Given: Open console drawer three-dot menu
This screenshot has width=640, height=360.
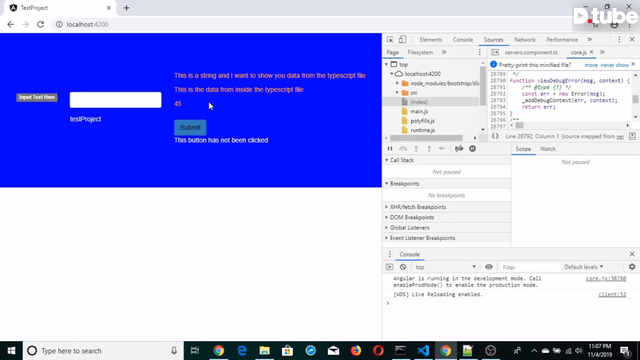Looking at the screenshot, I should pyautogui.click(x=389, y=254).
